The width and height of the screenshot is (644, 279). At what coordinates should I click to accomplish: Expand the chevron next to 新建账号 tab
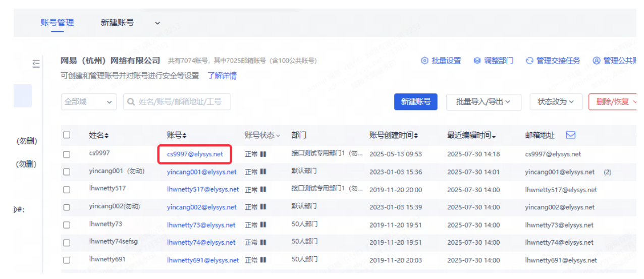click(157, 23)
